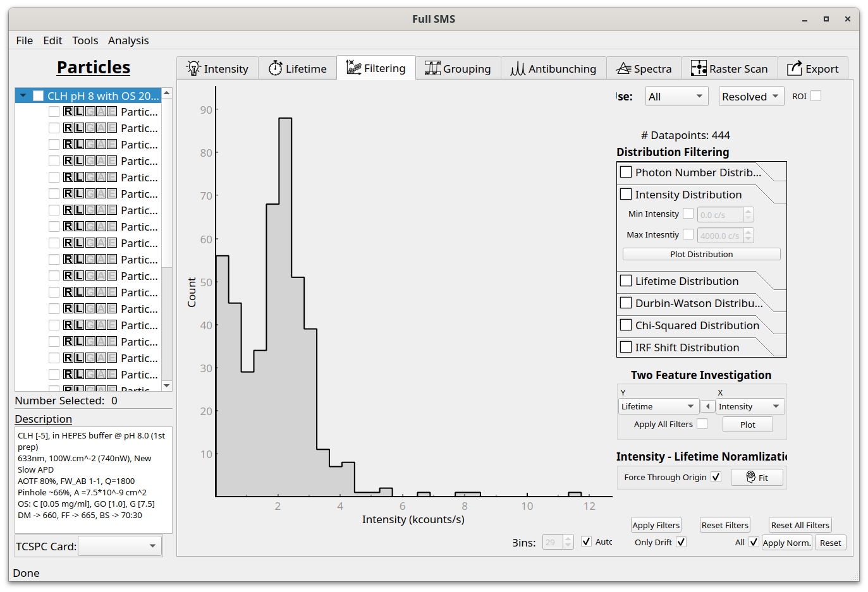Open the Edit menu
Image resolution: width=868 pixels, height=592 pixels.
(x=52, y=40)
